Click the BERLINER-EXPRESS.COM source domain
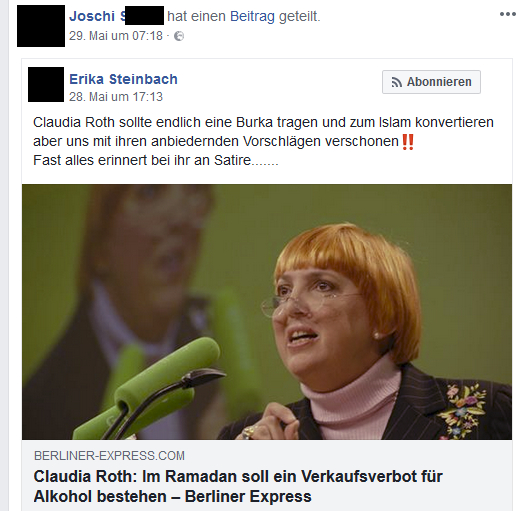This screenshot has width=520, height=511. point(109,456)
